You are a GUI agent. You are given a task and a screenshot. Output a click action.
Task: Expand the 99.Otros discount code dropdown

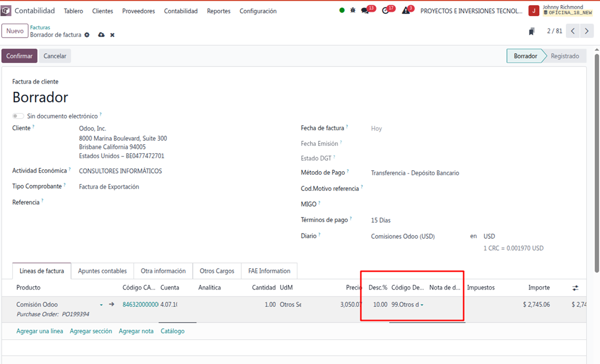click(x=422, y=305)
